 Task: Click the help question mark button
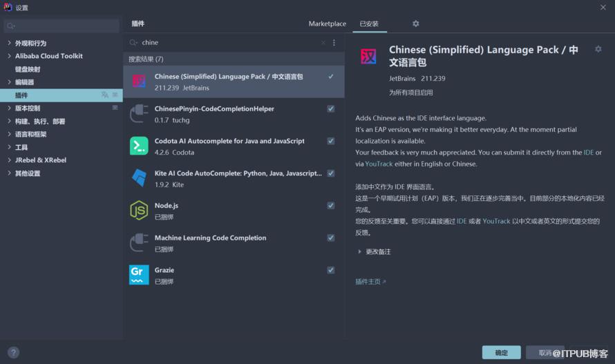[x=13, y=353]
